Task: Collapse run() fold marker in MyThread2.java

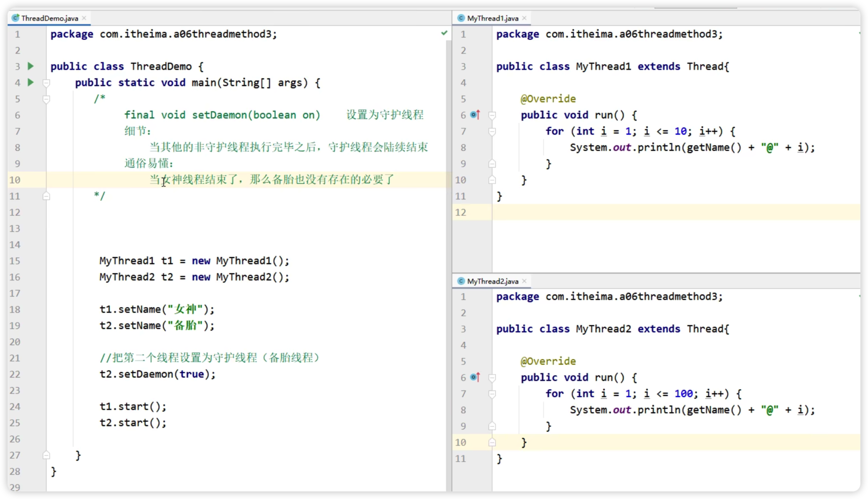Action: pyautogui.click(x=492, y=377)
